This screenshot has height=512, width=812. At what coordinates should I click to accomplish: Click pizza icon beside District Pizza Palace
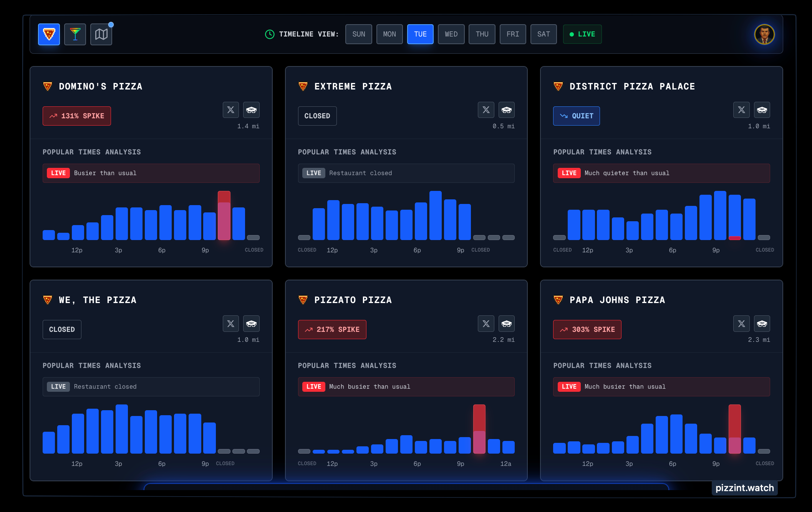558,86
